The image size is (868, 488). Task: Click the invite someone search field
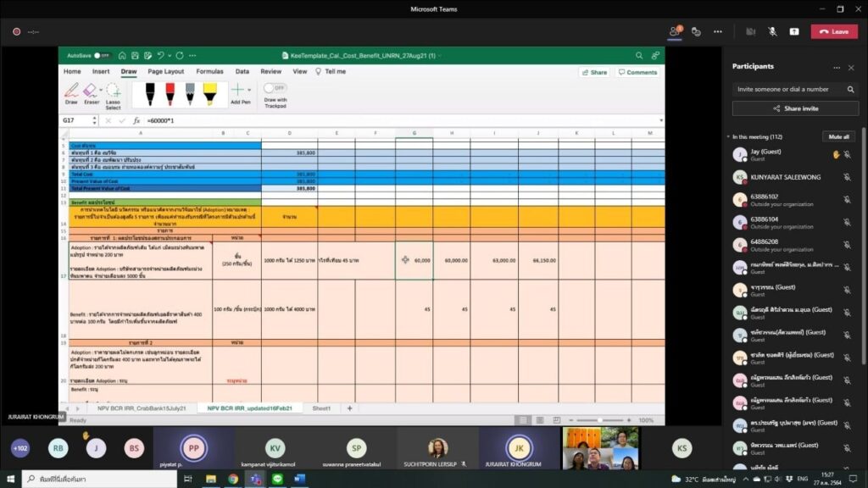point(784,89)
